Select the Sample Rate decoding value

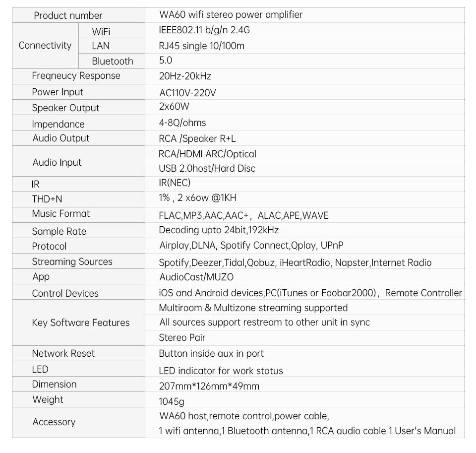pyautogui.click(x=219, y=230)
